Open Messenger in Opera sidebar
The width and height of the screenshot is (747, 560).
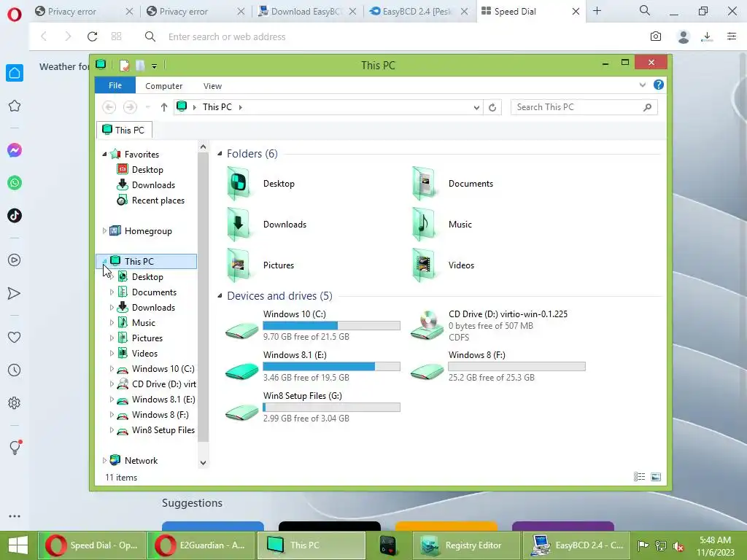click(15, 150)
